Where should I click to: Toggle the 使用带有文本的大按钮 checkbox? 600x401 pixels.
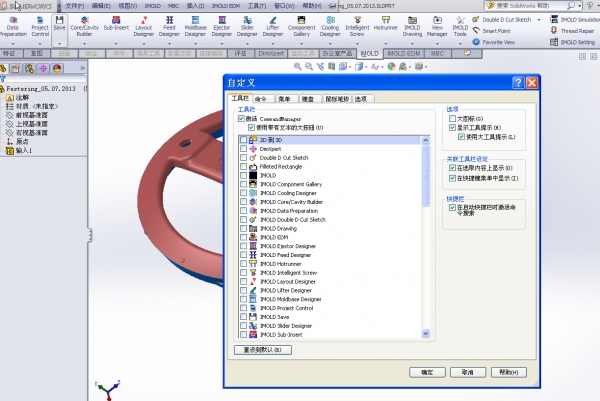point(251,127)
